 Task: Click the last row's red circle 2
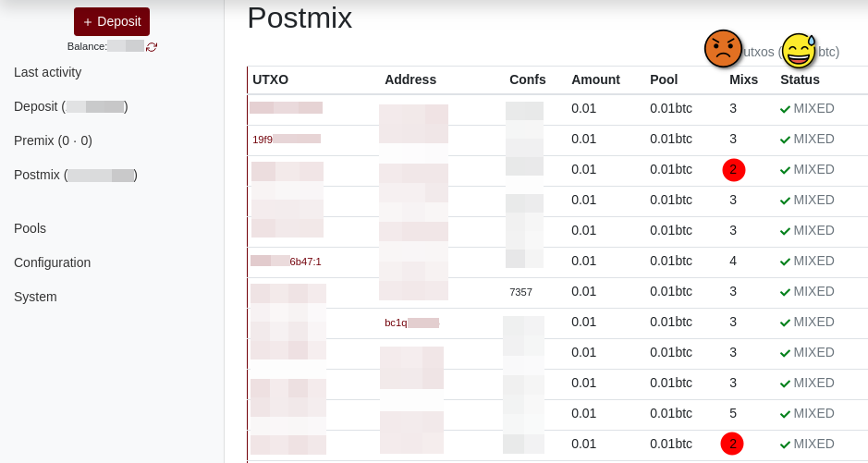[732, 444]
